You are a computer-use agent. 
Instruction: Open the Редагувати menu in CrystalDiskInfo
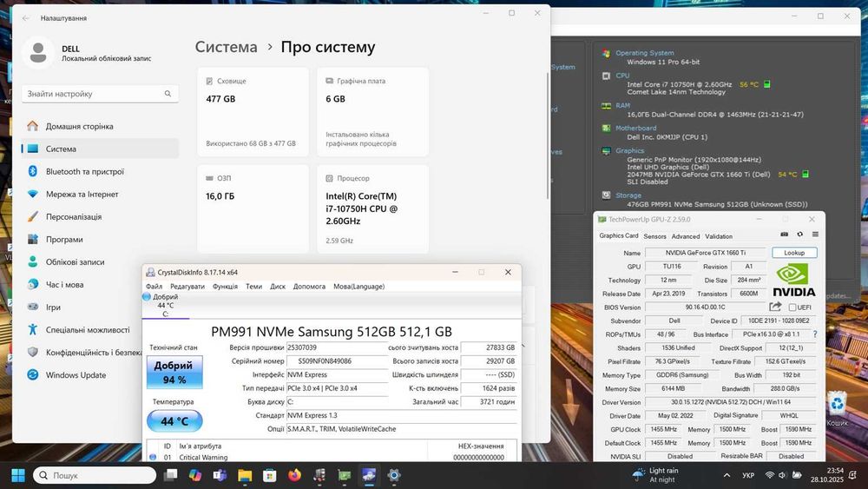[x=187, y=287]
